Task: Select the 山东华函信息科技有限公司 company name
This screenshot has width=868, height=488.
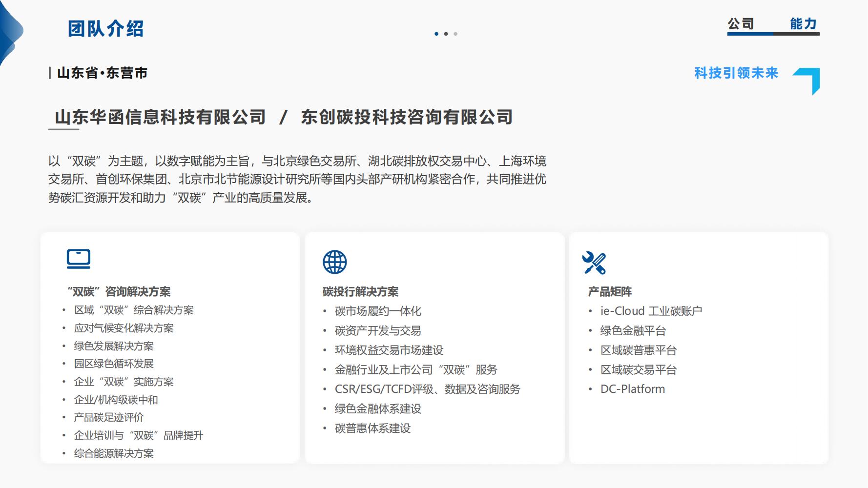Action: (160, 117)
